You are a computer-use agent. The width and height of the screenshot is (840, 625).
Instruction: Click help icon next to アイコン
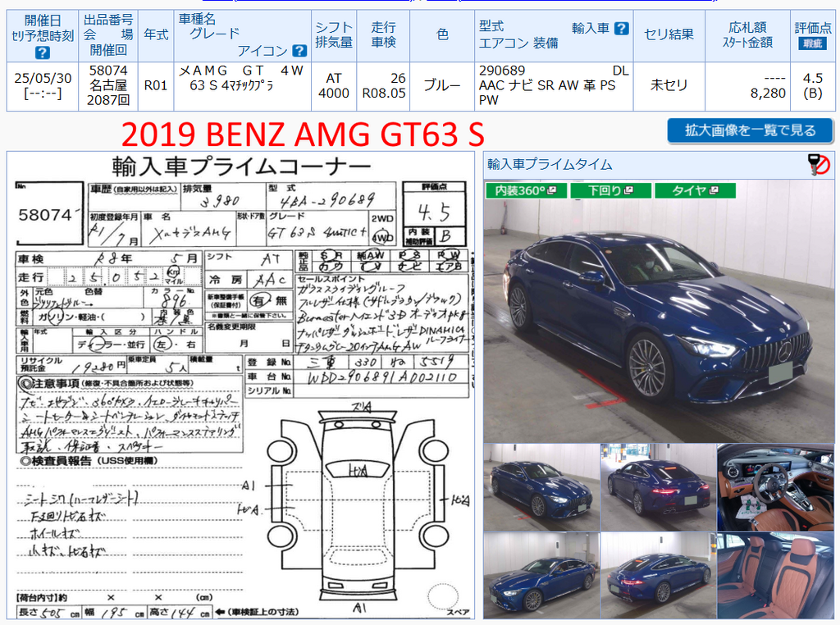(300, 51)
